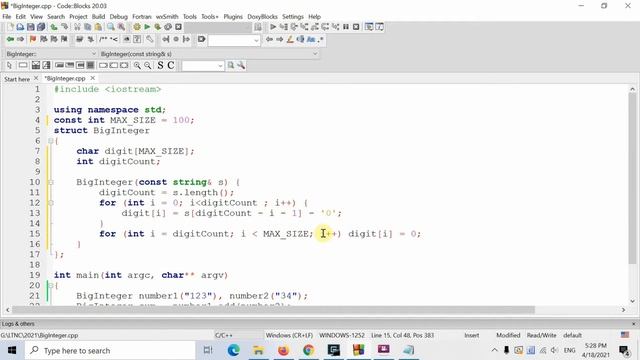Open the Edit menu
640x360 pixels.
click(x=20, y=17)
